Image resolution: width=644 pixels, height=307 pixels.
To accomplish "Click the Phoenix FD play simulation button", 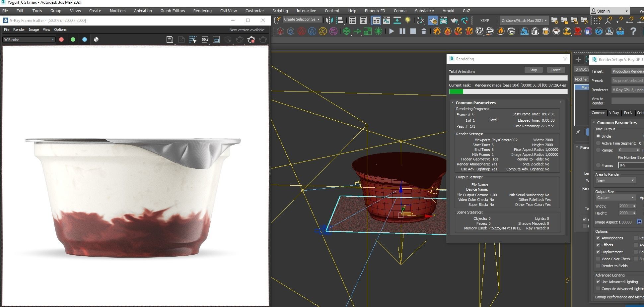I will 392,31.
